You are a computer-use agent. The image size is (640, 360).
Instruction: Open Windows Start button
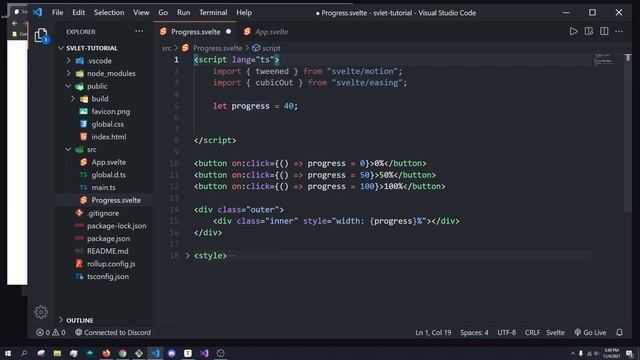[8, 353]
